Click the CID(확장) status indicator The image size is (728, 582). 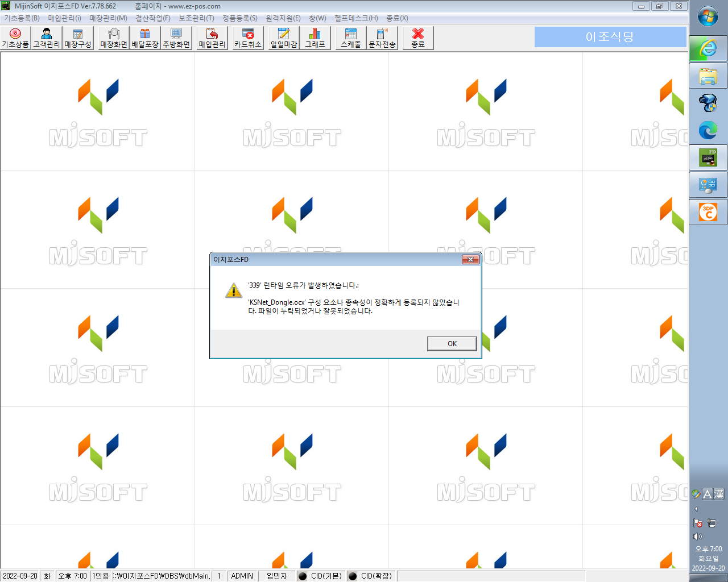click(371, 576)
